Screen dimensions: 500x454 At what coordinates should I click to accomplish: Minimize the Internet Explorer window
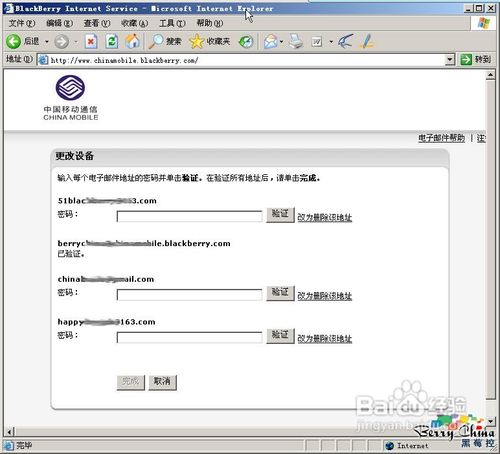tap(469, 8)
